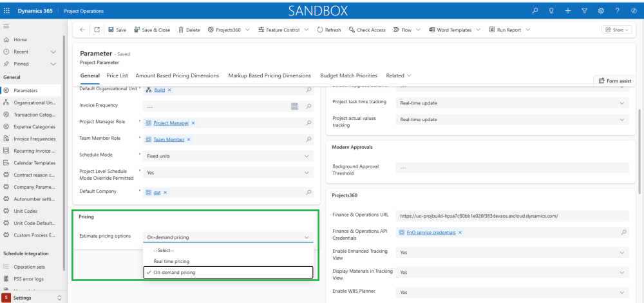The height and width of the screenshot is (303, 644).
Task: Expand the Schedule Mode dropdown
Action: 306,156
